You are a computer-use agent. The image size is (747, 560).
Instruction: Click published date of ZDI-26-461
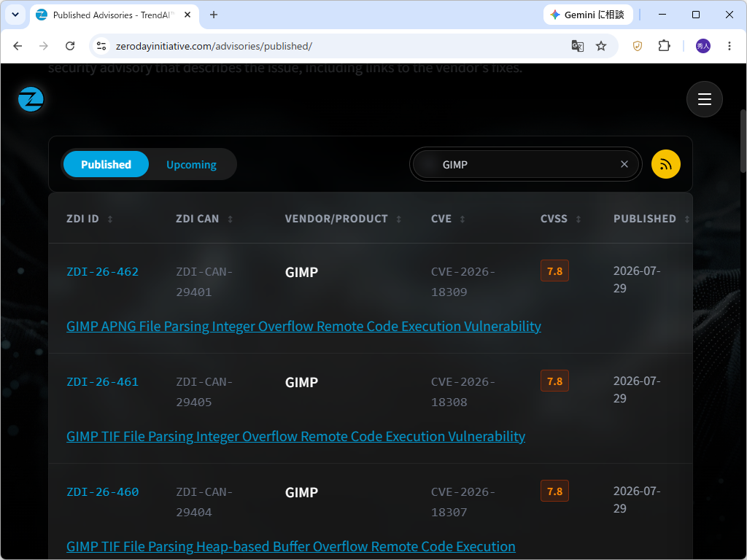click(637, 389)
